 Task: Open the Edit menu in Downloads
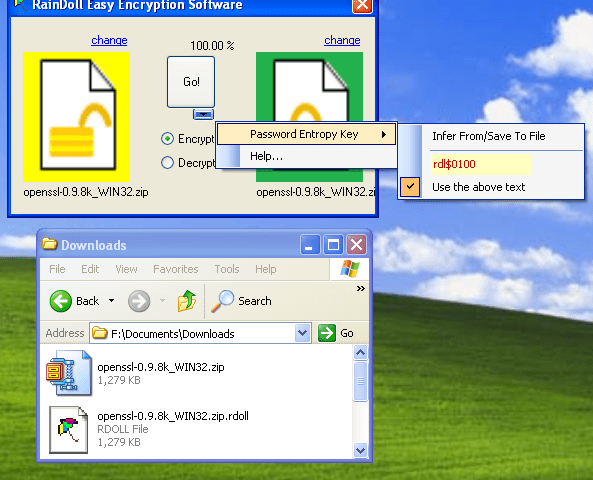point(90,269)
